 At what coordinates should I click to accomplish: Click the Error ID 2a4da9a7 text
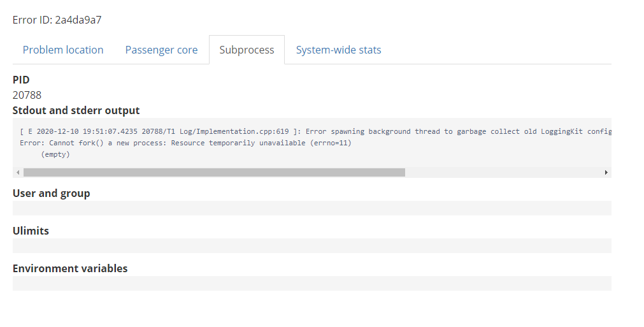57,20
